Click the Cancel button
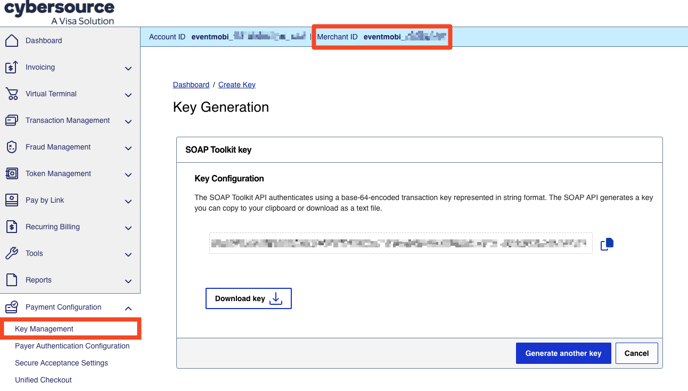The height and width of the screenshot is (391, 688). click(x=637, y=353)
